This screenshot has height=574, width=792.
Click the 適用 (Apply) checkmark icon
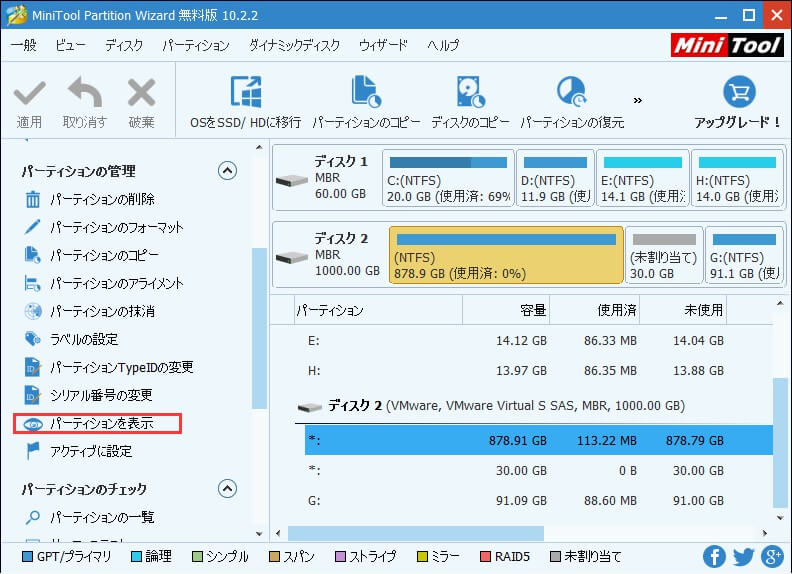tap(29, 93)
